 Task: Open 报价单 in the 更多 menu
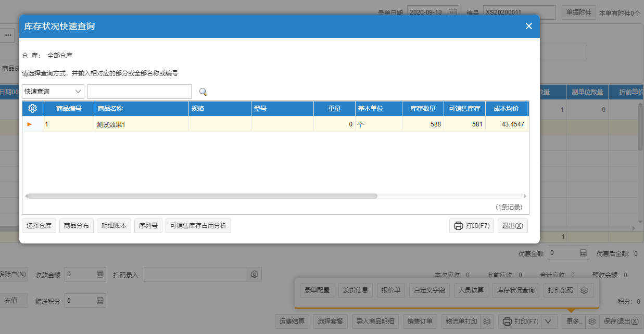(x=390, y=290)
